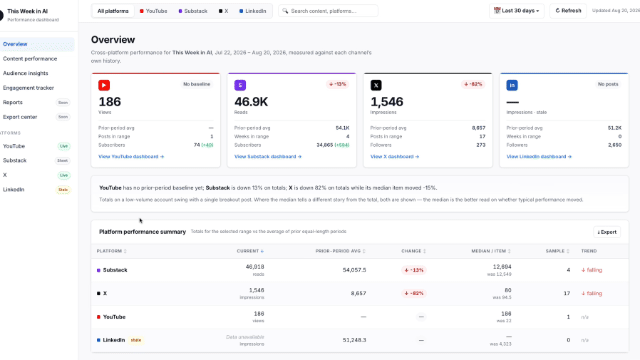640x360 pixels.
Task: Export the platform performance summary
Action: coord(607,232)
